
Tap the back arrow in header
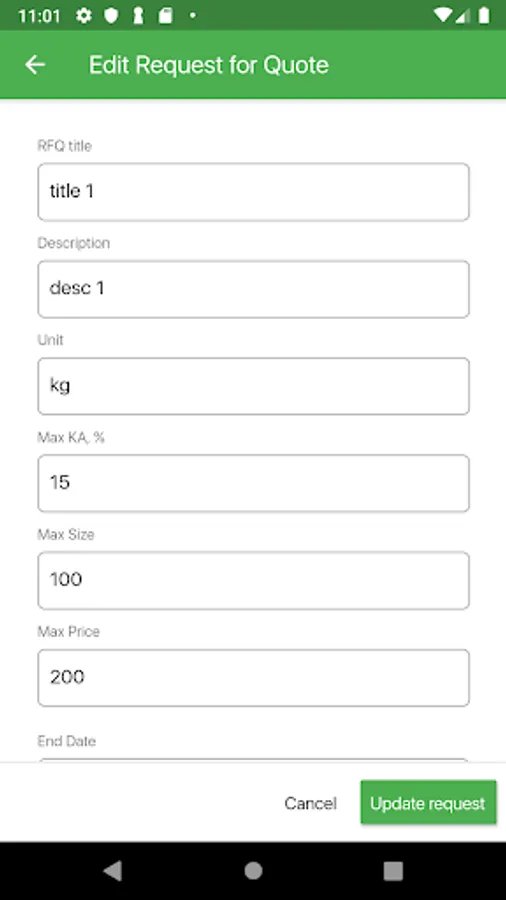coord(35,65)
